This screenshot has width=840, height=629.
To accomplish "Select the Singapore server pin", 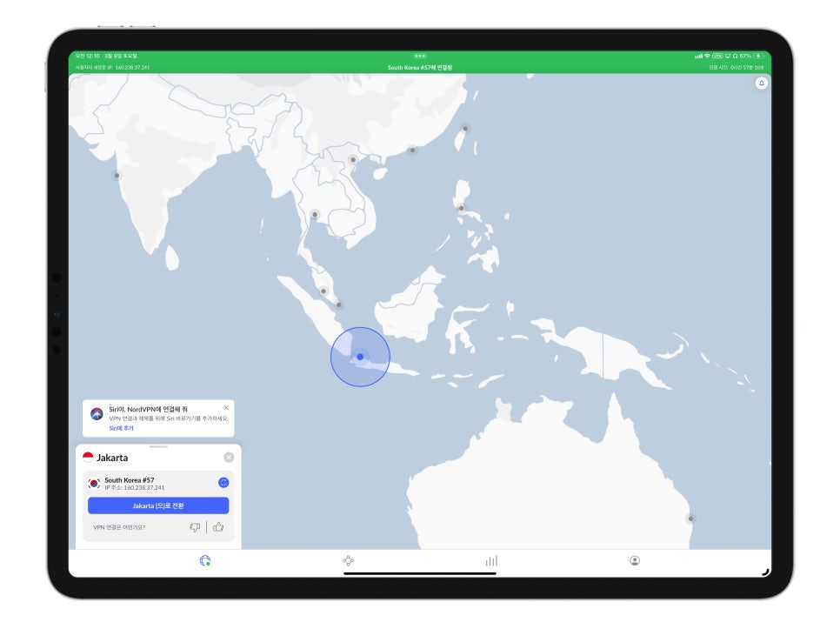I will click(x=338, y=304).
